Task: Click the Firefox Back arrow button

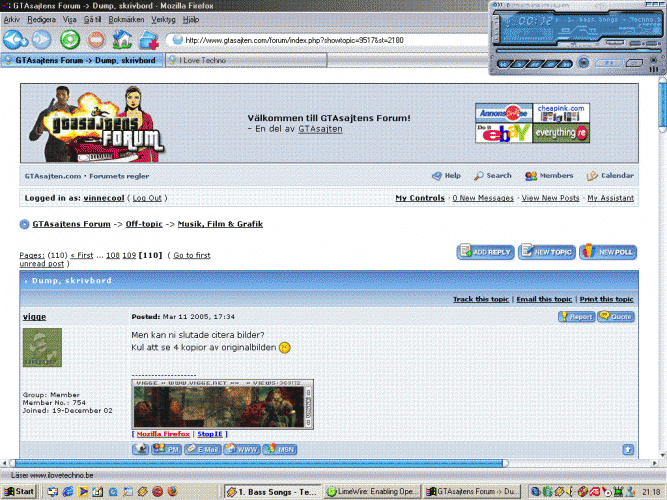Action: click(x=15, y=40)
